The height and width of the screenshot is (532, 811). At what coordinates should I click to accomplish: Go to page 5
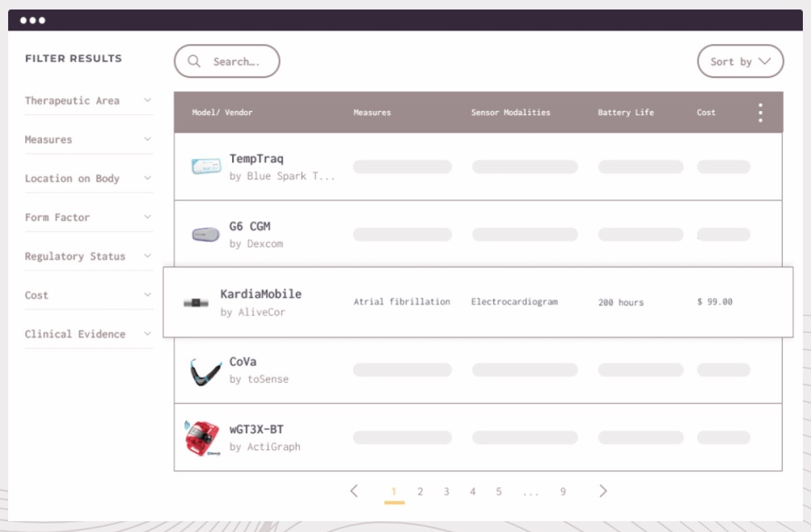tap(499, 492)
